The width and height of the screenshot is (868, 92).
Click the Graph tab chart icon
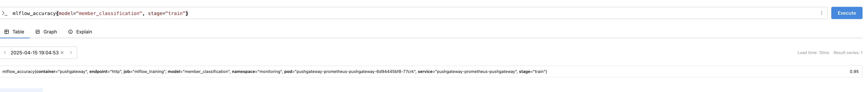click(x=38, y=32)
